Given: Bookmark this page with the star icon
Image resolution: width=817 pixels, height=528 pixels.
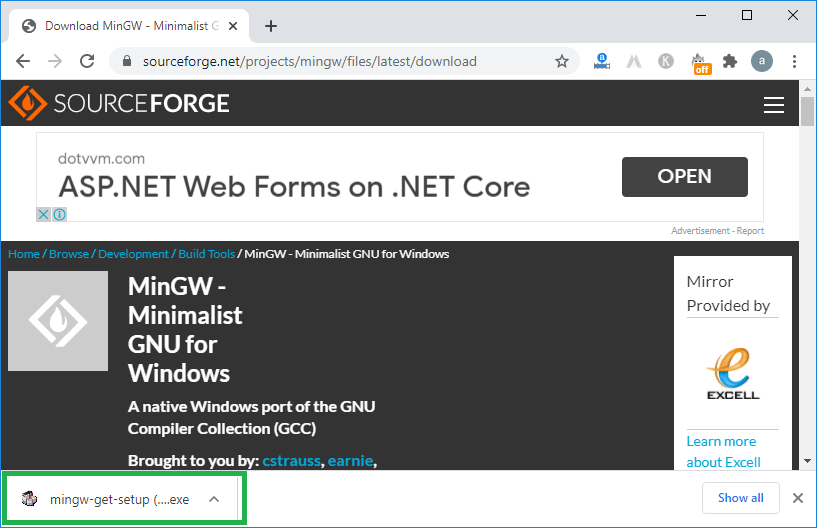Looking at the screenshot, I should pos(562,62).
